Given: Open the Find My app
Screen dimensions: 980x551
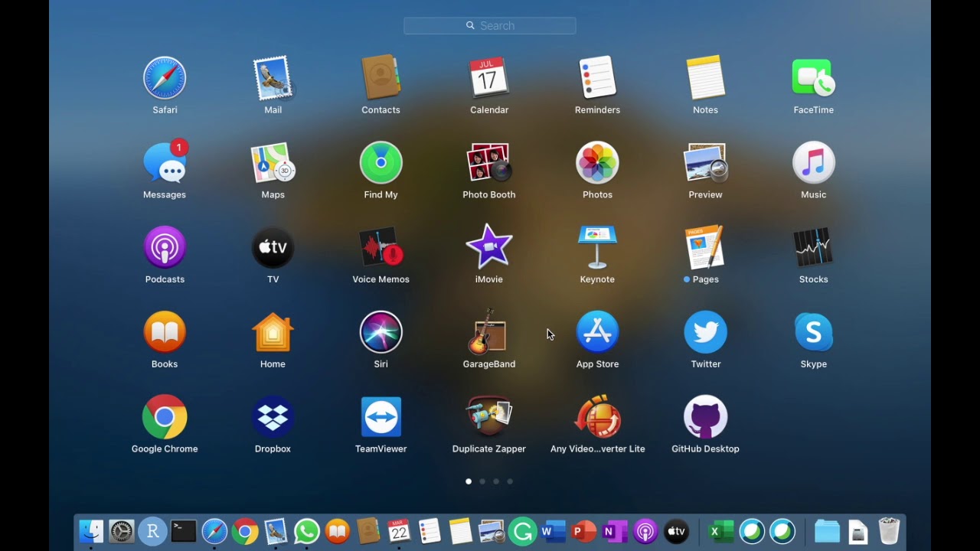Looking at the screenshot, I should click(x=381, y=162).
